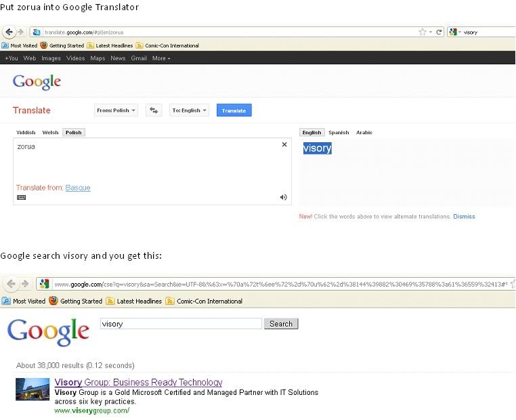
Task: Open Comic-Con International feed in the lower browser
Action: coord(204,301)
